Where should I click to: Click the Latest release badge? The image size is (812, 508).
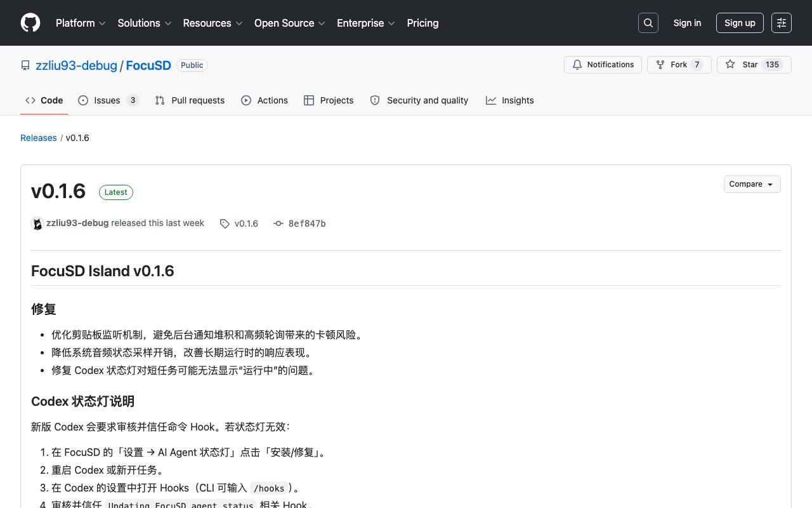116,192
